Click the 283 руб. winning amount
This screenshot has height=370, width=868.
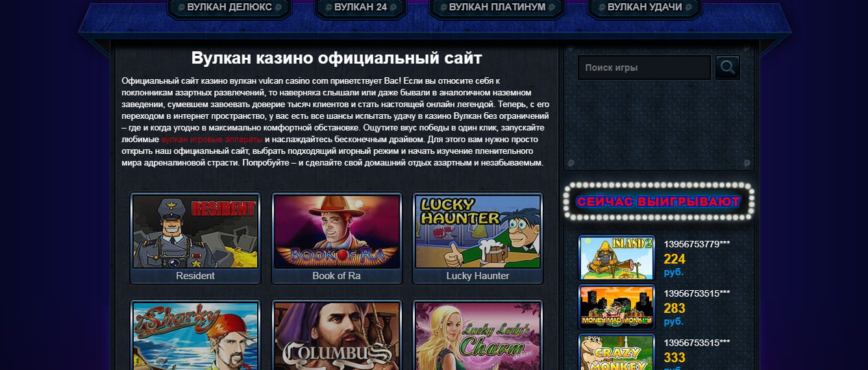675,314
